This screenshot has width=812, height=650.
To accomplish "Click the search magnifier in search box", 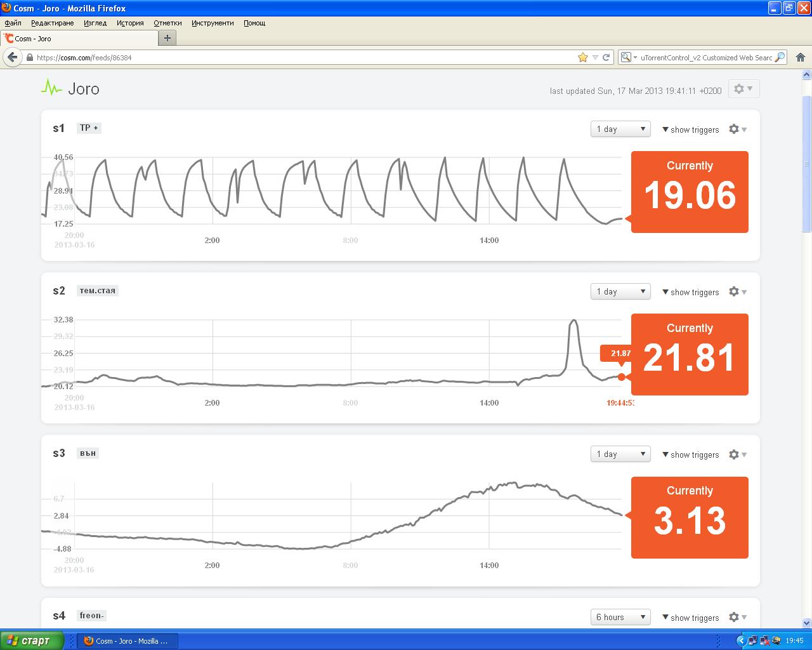I will coord(780,57).
